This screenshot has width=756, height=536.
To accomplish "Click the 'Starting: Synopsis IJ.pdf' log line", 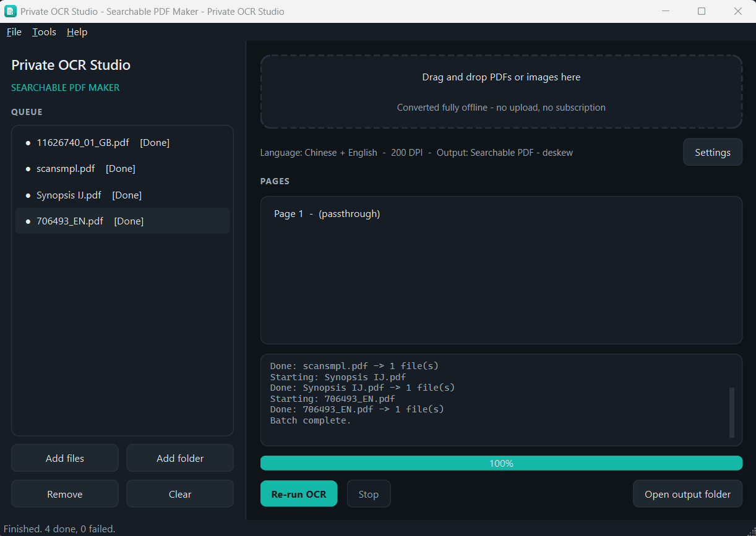I will (338, 376).
